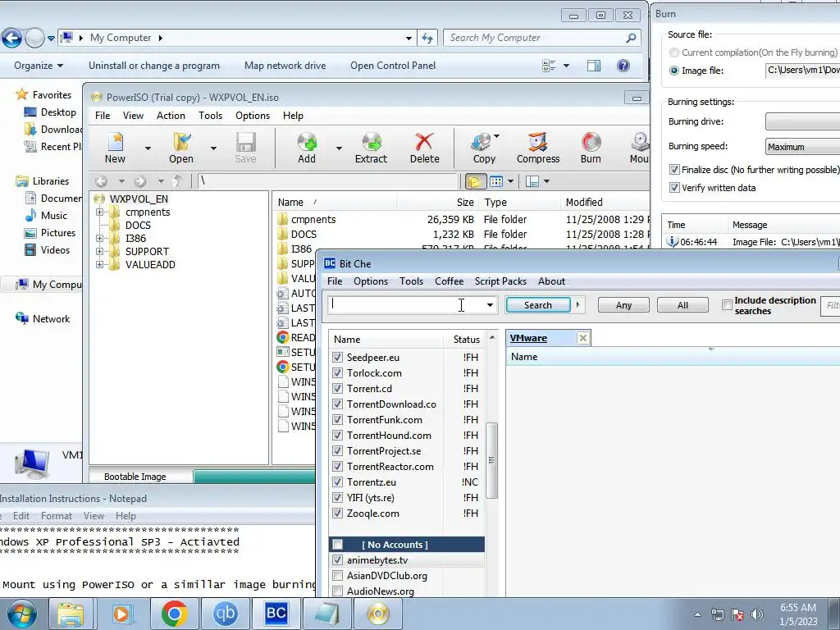
Task: Click the Explorer back navigation button
Action: click(x=11, y=38)
